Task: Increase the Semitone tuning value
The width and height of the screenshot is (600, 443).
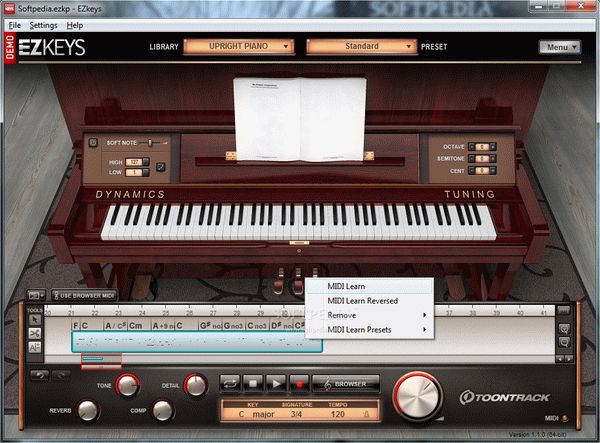Action: point(493,158)
